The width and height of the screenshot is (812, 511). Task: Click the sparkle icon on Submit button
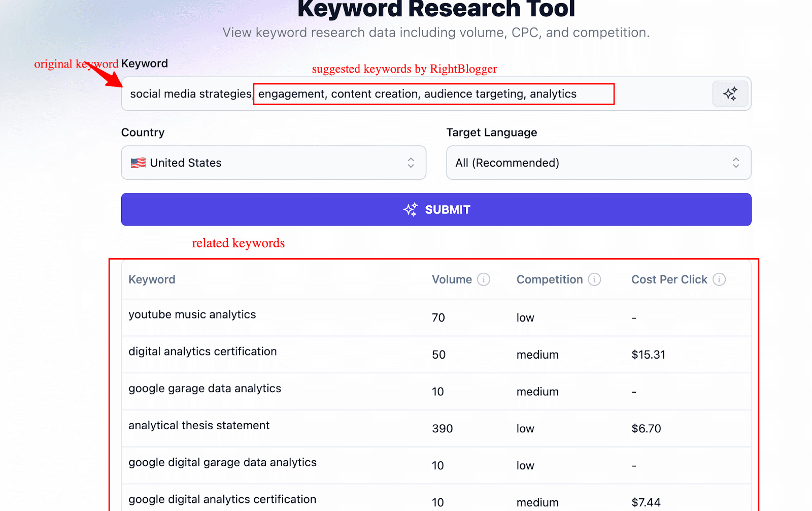pyautogui.click(x=410, y=209)
